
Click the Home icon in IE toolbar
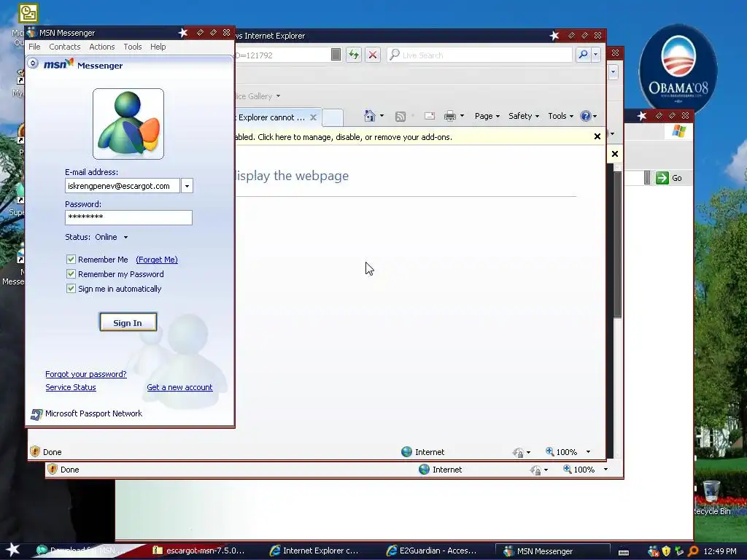coord(370,116)
